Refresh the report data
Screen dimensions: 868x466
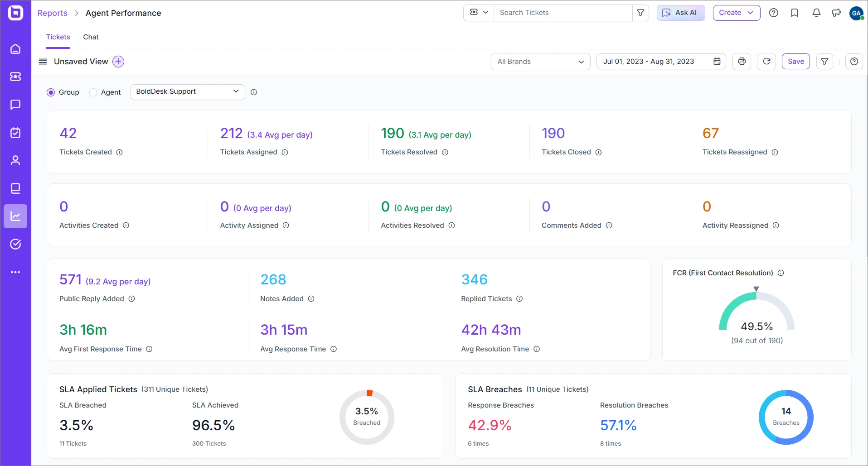point(766,62)
